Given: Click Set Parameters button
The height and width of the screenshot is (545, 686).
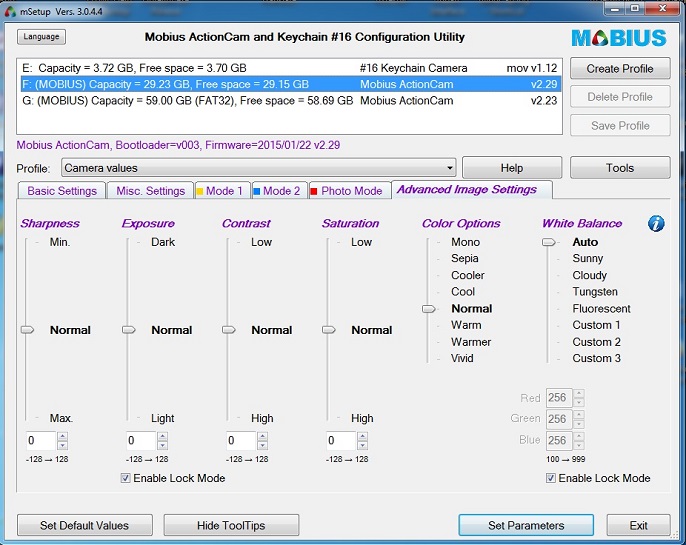Looking at the screenshot, I should coord(526,525).
